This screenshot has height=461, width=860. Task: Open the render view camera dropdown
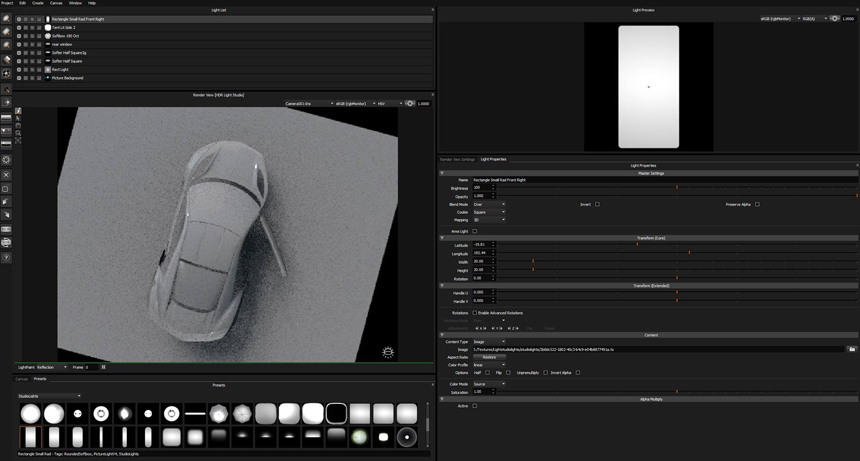click(x=309, y=103)
